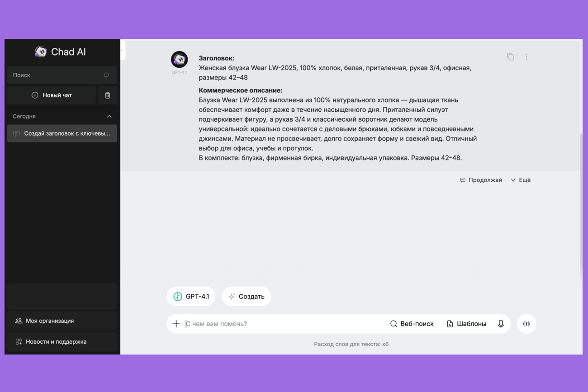This screenshot has height=392, width=588.
Task: Open the message three-dot options menu
Action: coord(526,57)
